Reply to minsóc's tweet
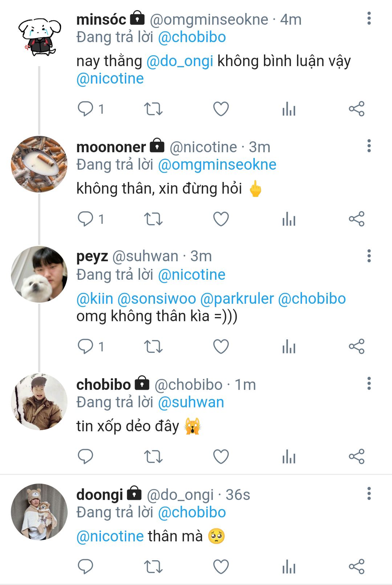The image size is (392, 585). 86,109
